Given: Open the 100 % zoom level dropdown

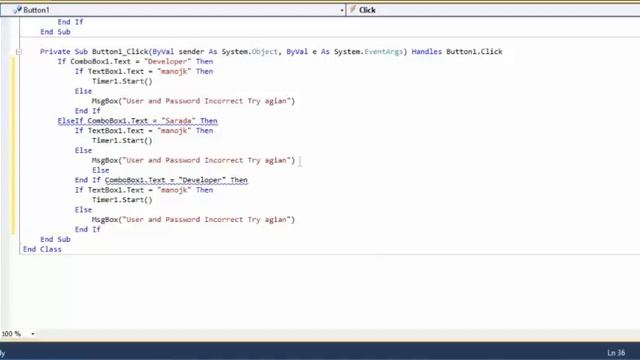Looking at the screenshot, I should pos(33,334).
